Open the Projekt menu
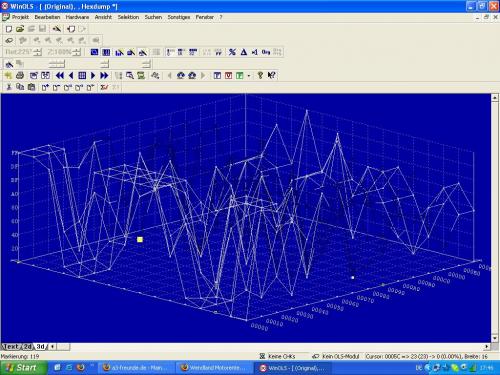Viewport: 500px width, 375px height. click(x=20, y=17)
